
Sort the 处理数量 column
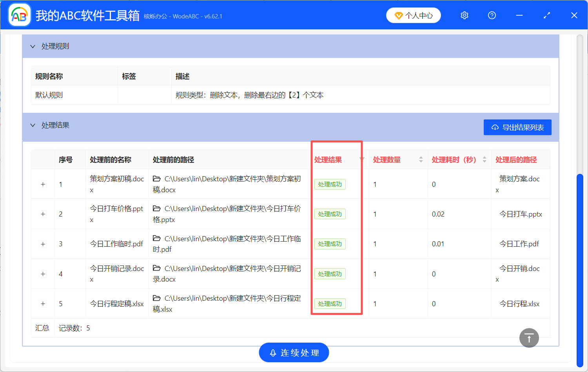point(421,159)
